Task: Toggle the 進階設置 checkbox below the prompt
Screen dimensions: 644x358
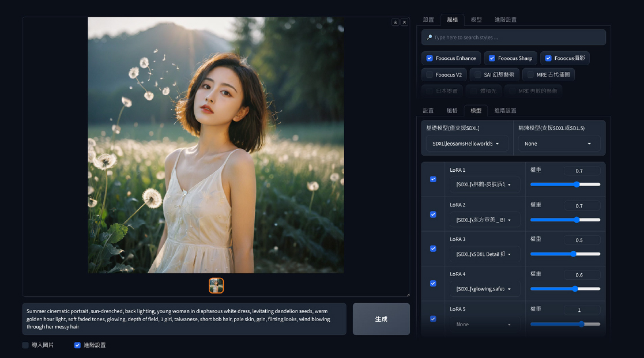Action: (77, 345)
